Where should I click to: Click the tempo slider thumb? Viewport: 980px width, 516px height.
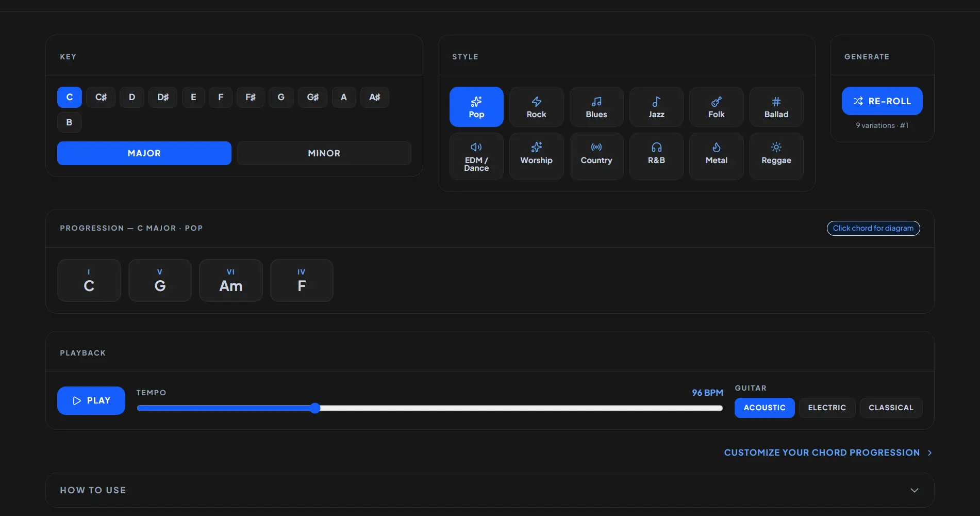tap(315, 408)
